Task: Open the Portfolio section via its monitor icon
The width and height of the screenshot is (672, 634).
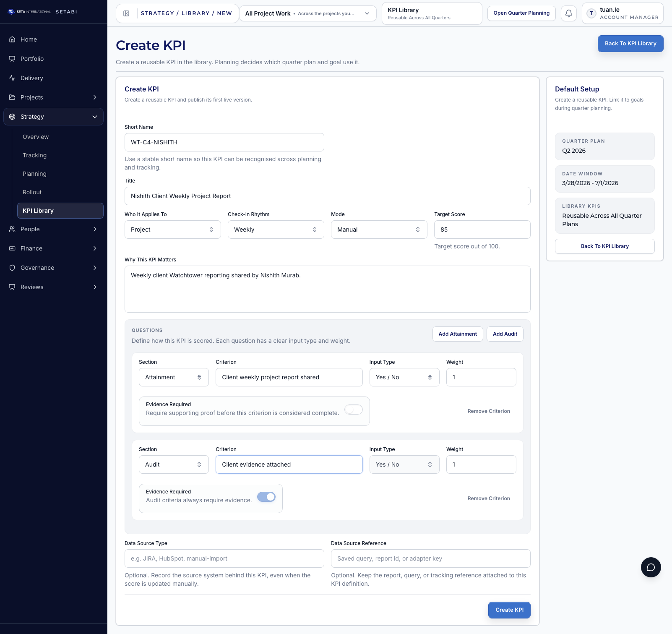Action: click(x=12, y=58)
